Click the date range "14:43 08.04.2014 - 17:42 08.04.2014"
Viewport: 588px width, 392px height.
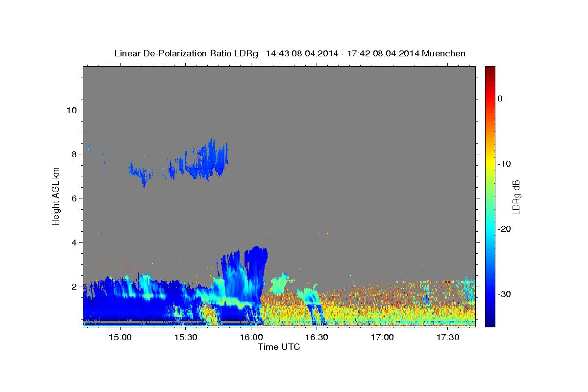pos(342,53)
